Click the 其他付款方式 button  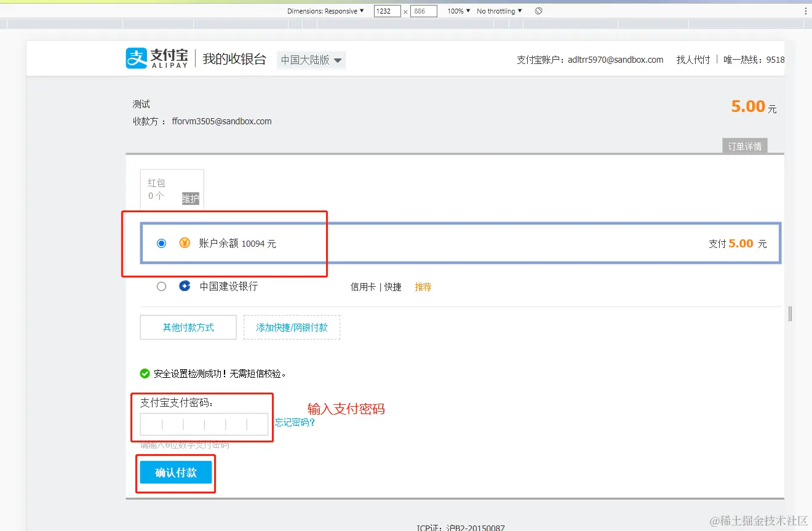pyautogui.click(x=188, y=327)
